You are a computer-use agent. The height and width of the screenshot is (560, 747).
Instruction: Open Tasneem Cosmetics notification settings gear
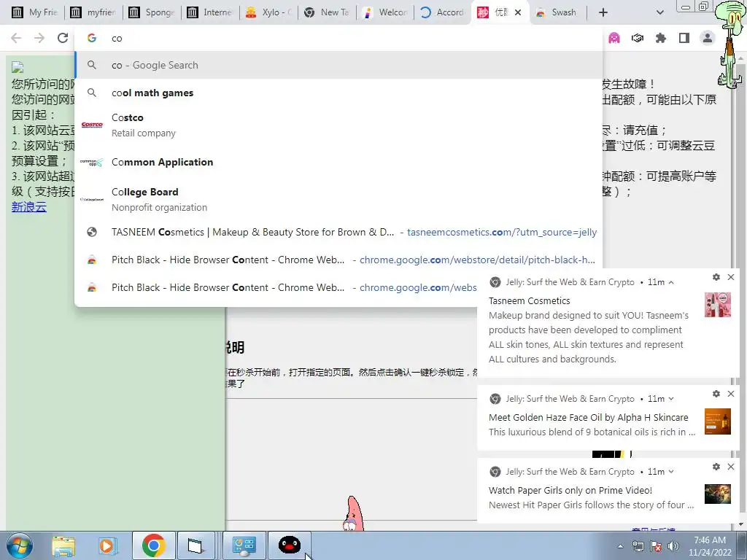click(716, 277)
